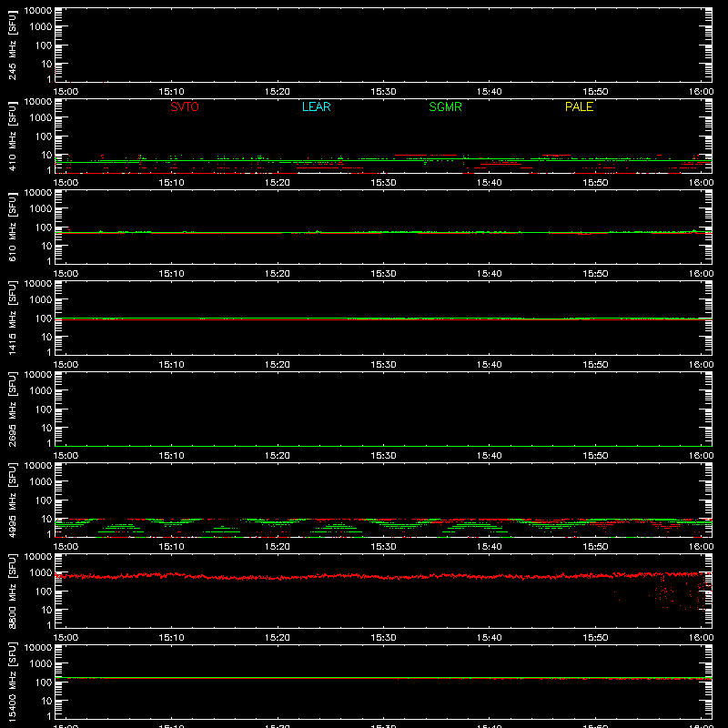Screen dimensions: 728x728
Task: Click 15:00 tick label below 1415 MHz panel
Action: pos(66,365)
